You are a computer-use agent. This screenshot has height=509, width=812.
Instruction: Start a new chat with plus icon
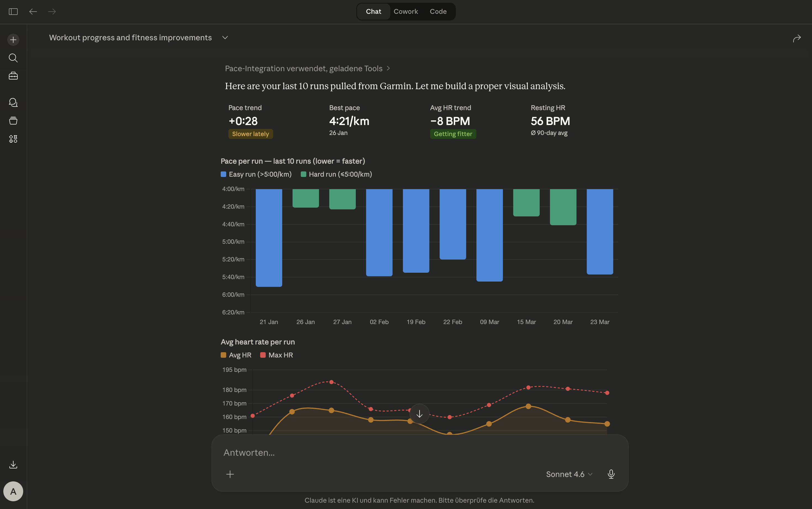(13, 40)
